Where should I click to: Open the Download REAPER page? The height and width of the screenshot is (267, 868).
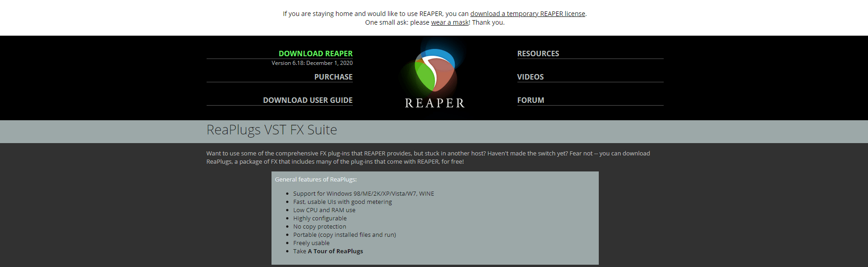(315, 53)
